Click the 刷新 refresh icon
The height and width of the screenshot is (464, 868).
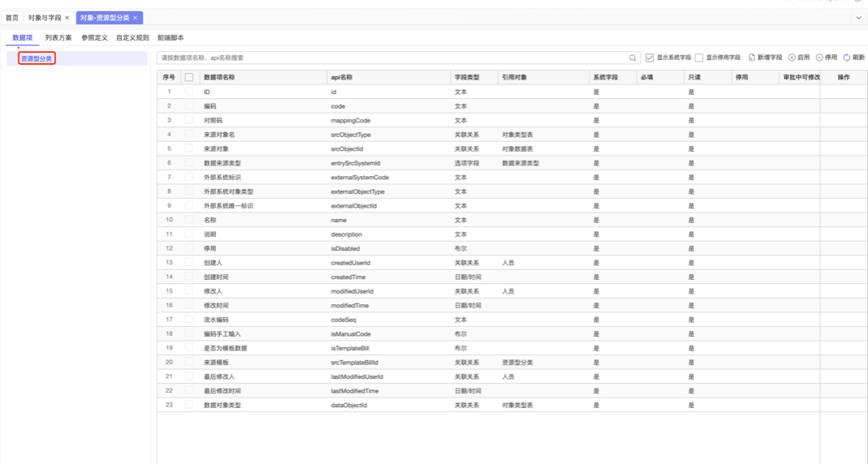(847, 58)
